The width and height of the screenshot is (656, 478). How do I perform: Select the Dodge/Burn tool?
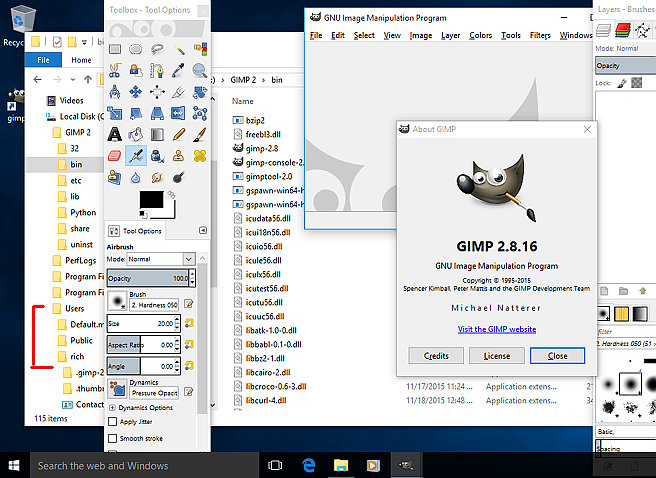tap(178, 178)
